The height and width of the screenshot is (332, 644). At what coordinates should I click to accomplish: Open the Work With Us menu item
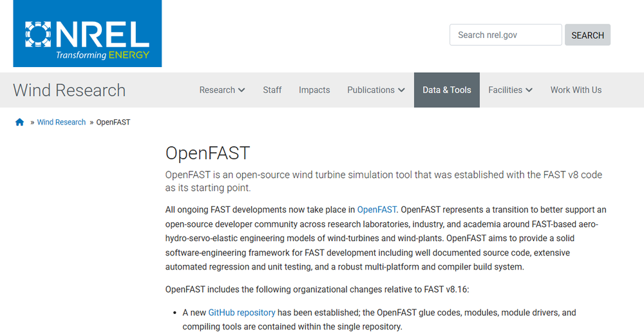tap(576, 90)
